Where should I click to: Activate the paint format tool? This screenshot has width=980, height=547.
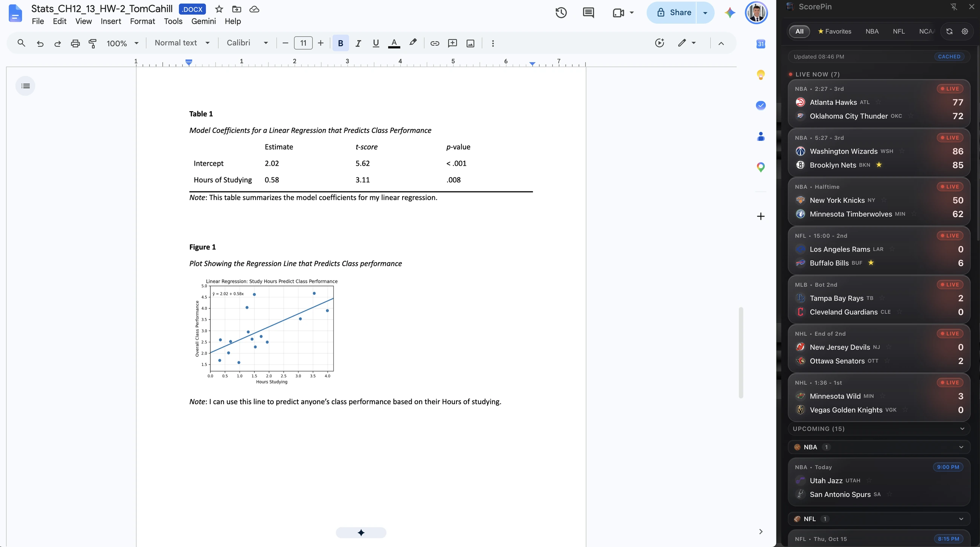tap(92, 43)
